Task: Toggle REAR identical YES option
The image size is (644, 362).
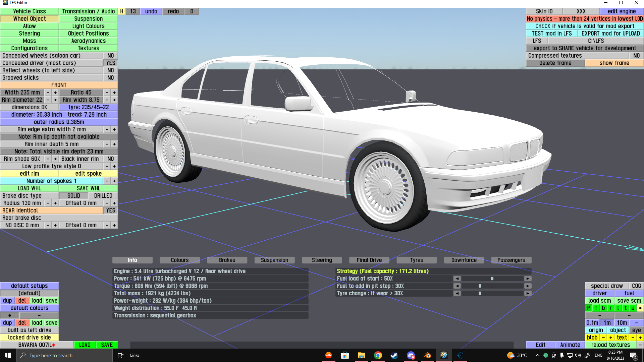Action: pos(110,210)
